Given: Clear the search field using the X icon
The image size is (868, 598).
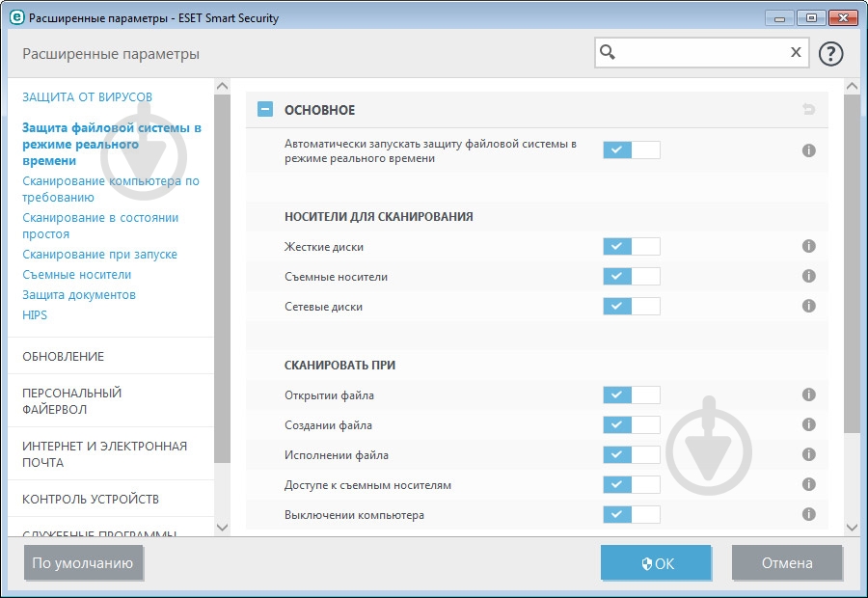Looking at the screenshot, I should point(793,52).
